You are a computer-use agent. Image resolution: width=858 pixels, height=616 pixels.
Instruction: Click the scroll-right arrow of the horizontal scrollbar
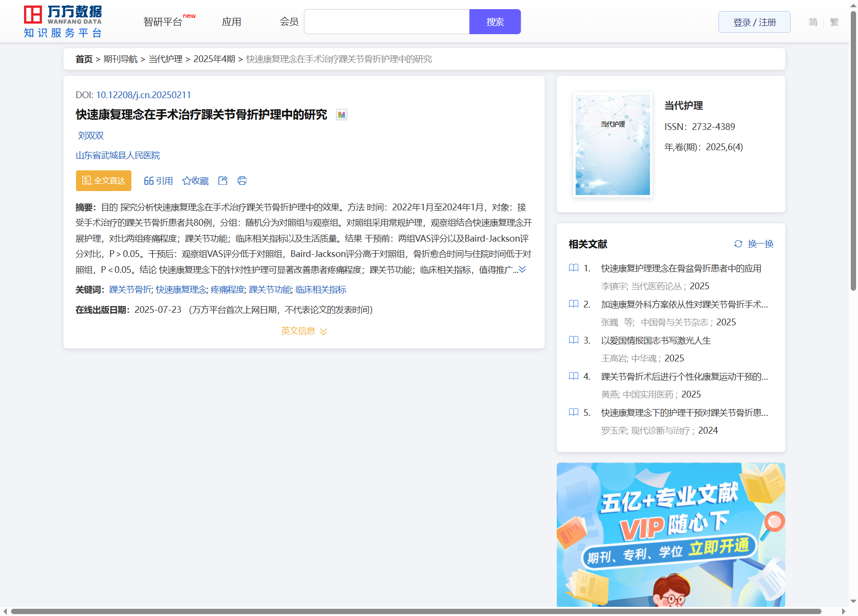843,611
